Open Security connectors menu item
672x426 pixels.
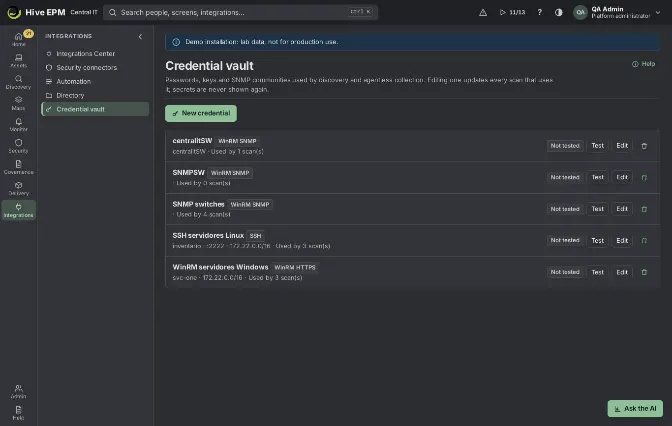pos(95,67)
